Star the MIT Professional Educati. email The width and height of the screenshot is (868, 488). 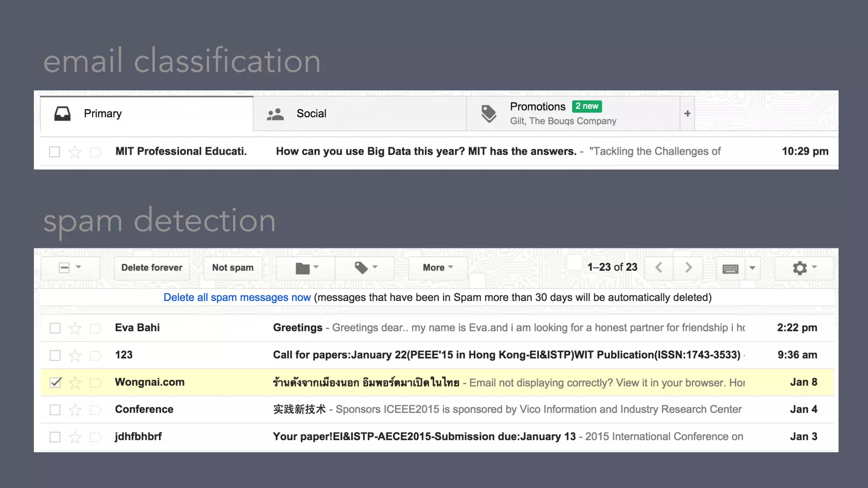click(75, 152)
